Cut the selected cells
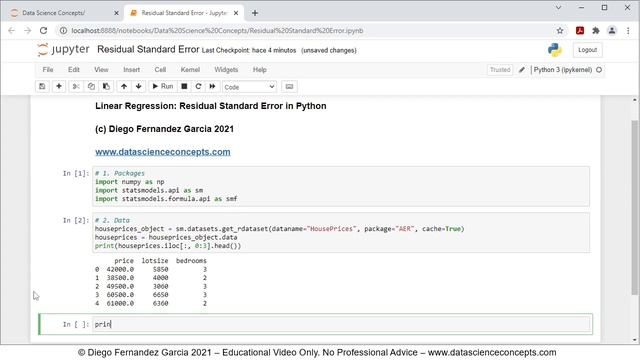 point(76,87)
